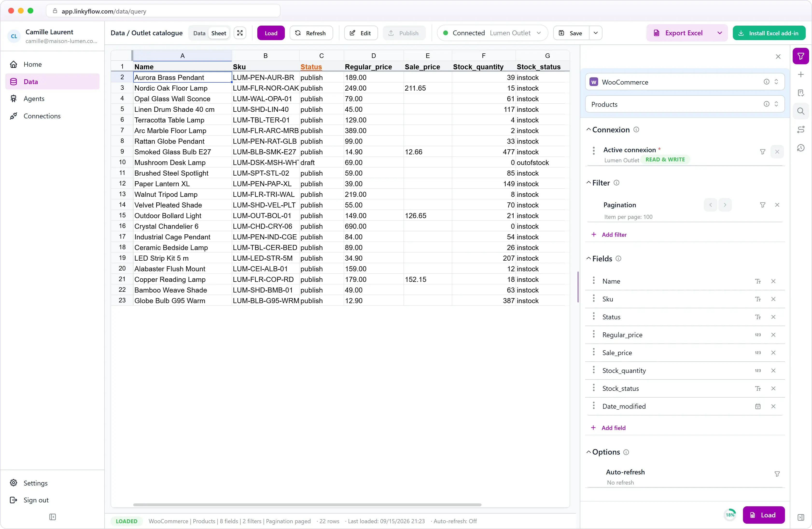Toggle the right panel collapse icon at bottom
812x529 pixels.
tap(800, 518)
